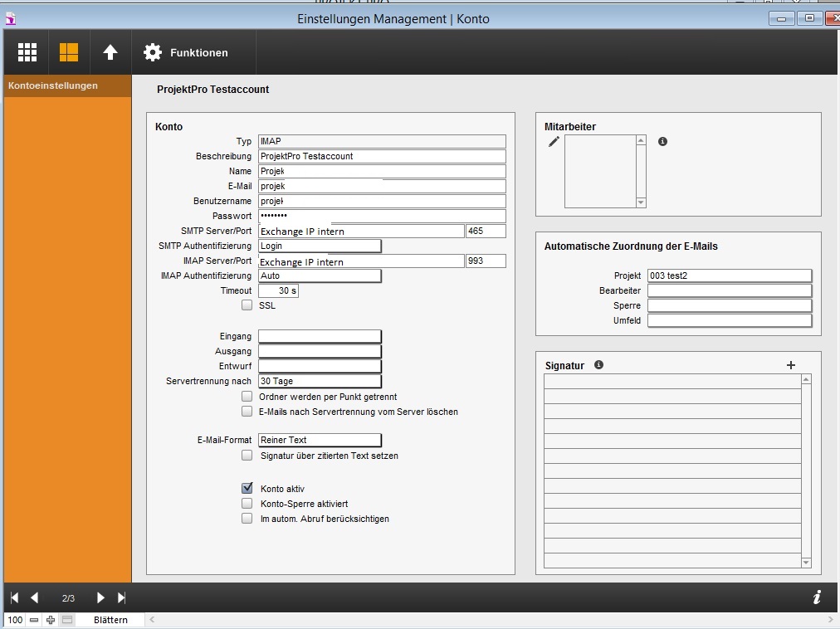
Task: Click the zoom value 100 box
Action: tap(15, 620)
